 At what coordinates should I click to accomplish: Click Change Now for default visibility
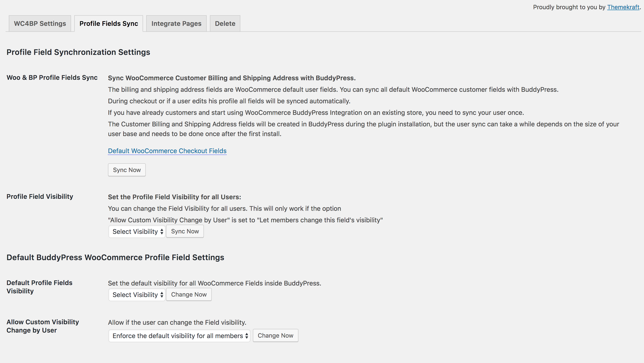[189, 295]
